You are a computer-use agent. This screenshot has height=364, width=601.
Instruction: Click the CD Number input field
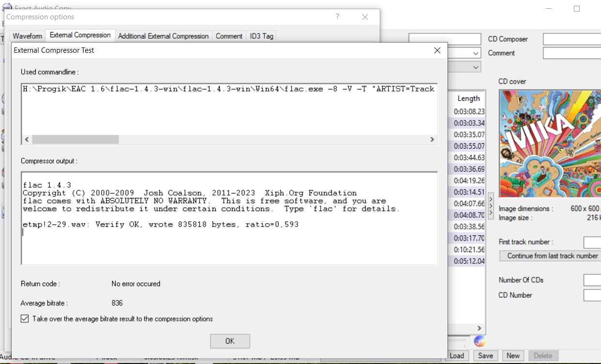point(592,295)
